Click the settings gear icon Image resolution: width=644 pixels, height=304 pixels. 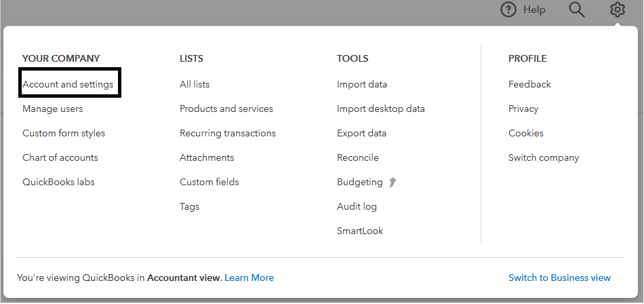[x=617, y=9]
